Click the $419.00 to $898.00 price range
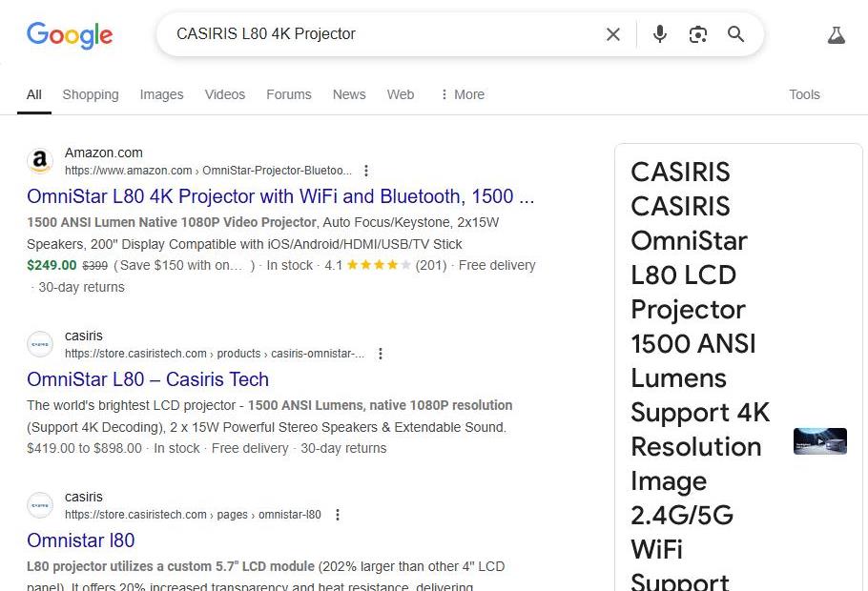Screen dimensions: 868x591 coord(84,448)
